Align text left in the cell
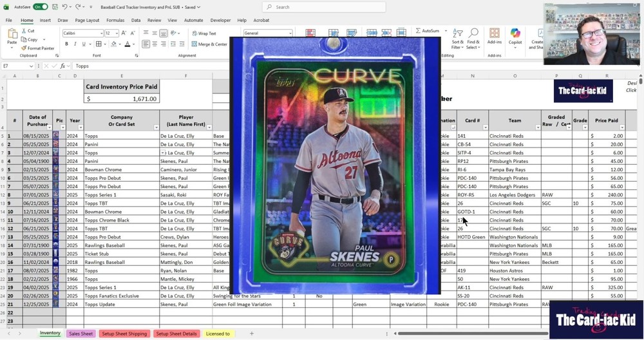Image resolution: width=644 pixels, height=340 pixels. [146, 44]
